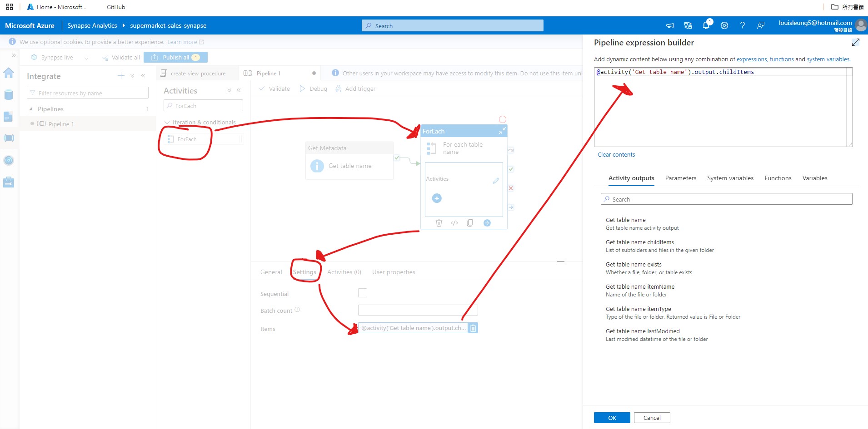Collapse the Pipelines tree in Integrate pane
This screenshot has width=868, height=429.
tap(31, 109)
